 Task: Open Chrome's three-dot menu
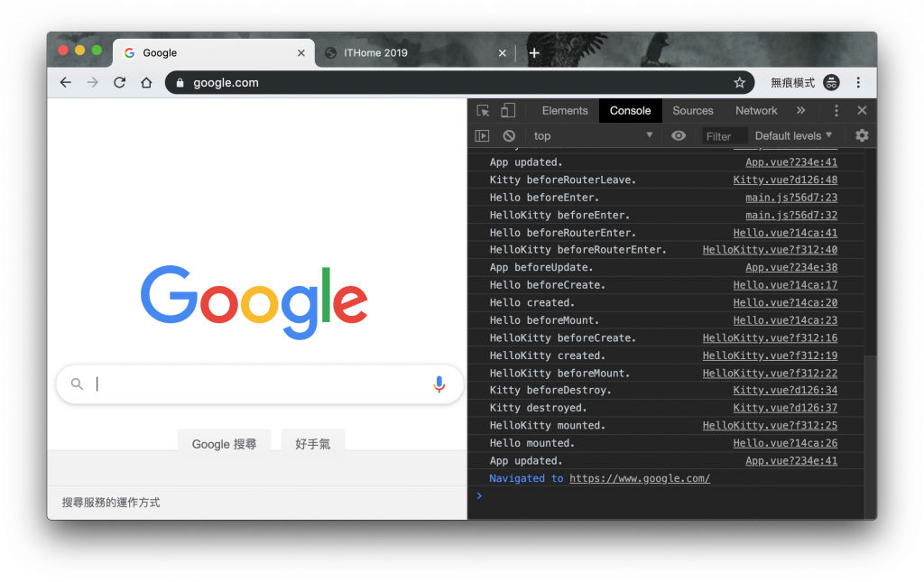tap(858, 82)
